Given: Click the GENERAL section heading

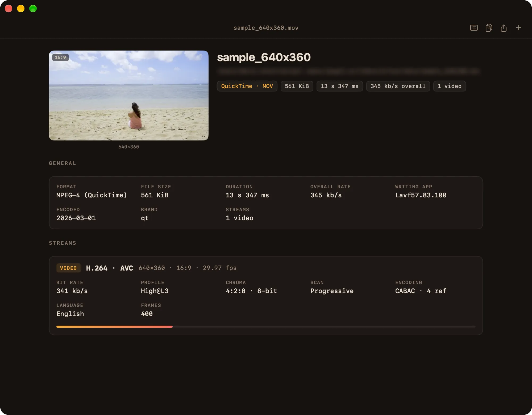Looking at the screenshot, I should 63,163.
